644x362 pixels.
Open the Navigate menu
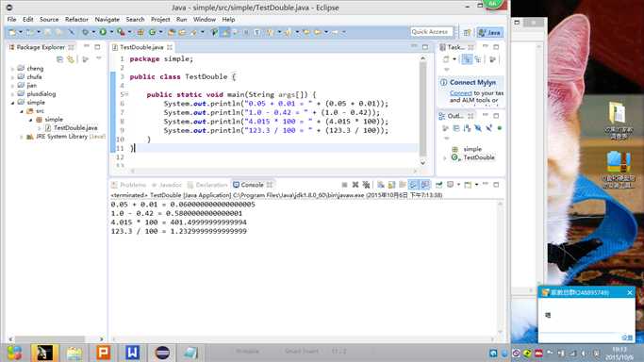coord(107,19)
